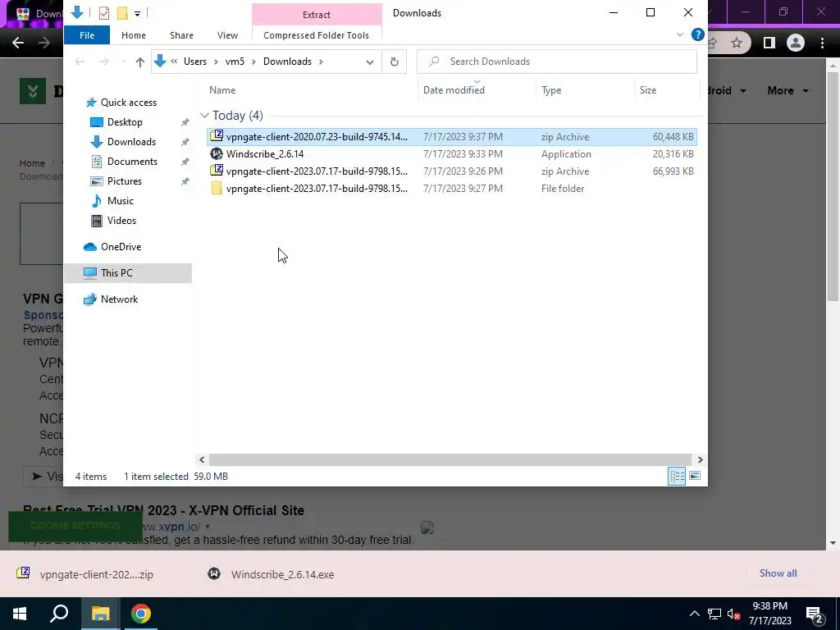Click Users in the address breadcrumb
The image size is (840, 630).
[195, 62]
